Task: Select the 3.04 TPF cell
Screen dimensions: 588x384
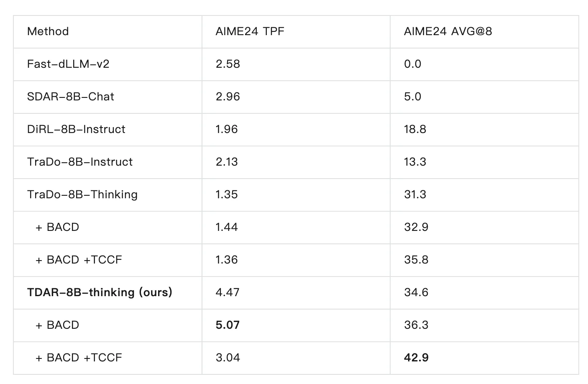Action: point(228,358)
